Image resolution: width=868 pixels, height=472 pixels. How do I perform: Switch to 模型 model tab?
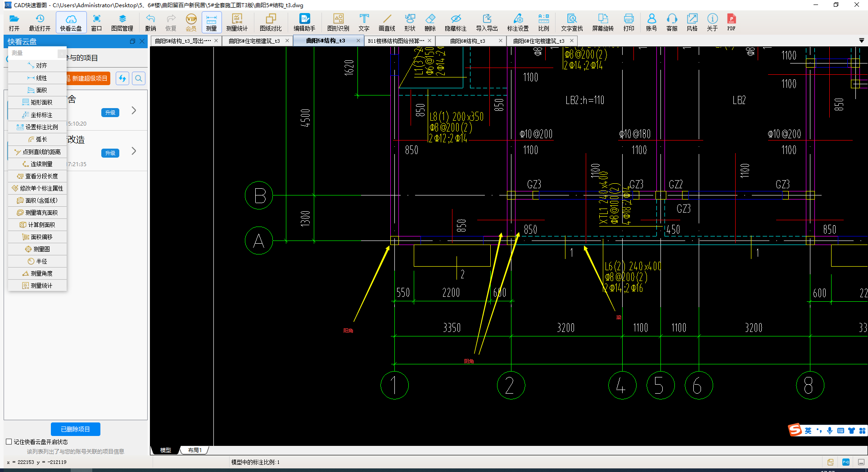(166, 450)
